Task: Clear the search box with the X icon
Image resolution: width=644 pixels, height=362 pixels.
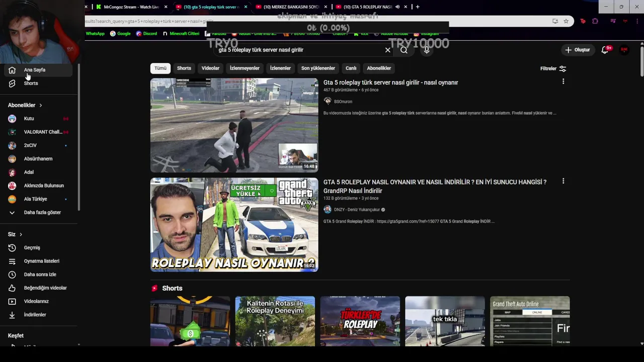Action: tap(388, 50)
